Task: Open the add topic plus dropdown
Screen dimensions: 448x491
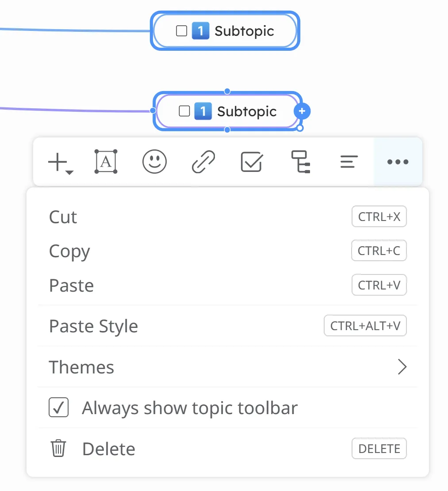Action: (x=60, y=162)
